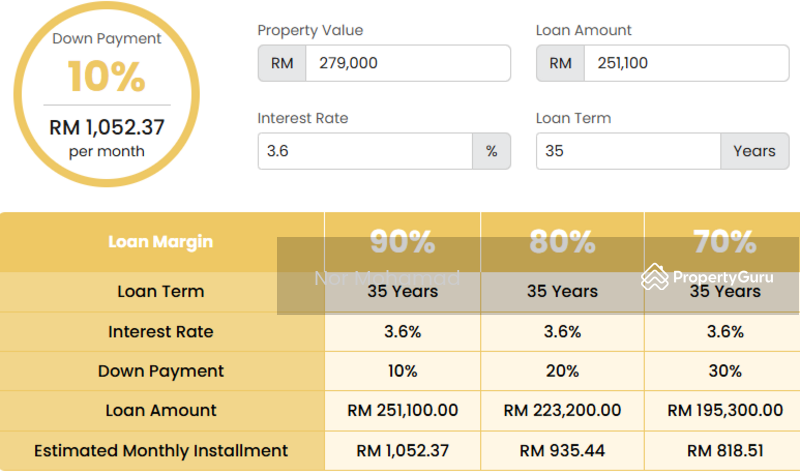Click the Years suffix on Loan Term
Viewport: 800px width, 475px height.
tap(754, 151)
